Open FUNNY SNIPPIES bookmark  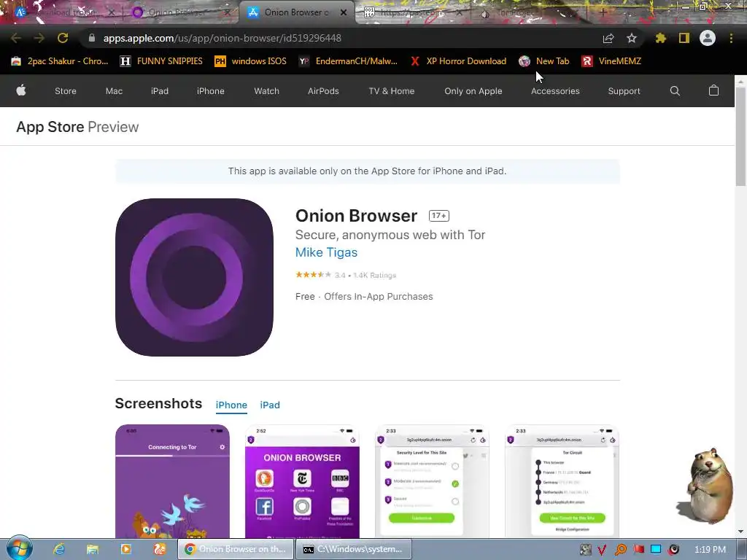point(161,61)
